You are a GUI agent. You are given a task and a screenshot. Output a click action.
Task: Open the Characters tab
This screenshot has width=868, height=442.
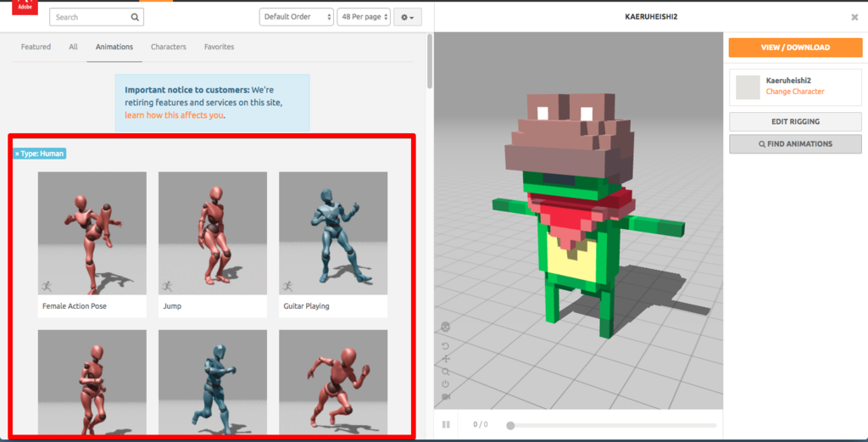pos(169,47)
